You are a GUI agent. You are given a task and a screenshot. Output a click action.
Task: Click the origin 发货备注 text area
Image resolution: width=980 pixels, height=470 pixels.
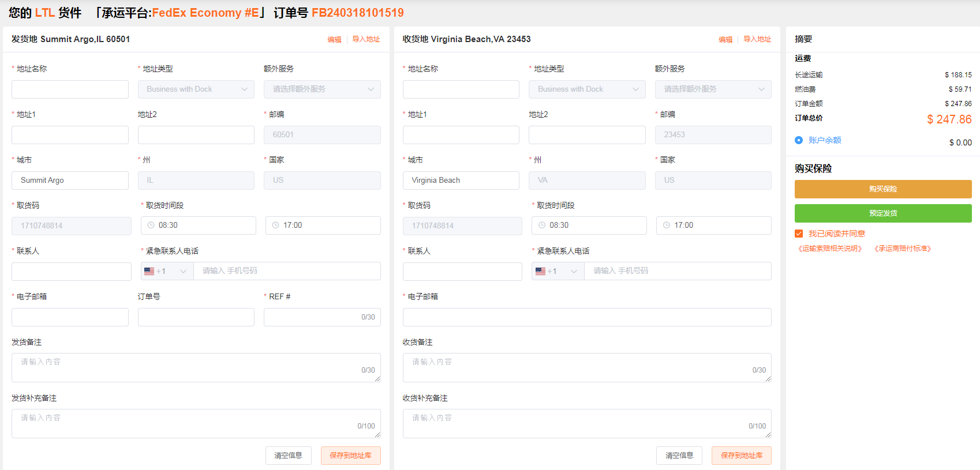[x=196, y=367]
